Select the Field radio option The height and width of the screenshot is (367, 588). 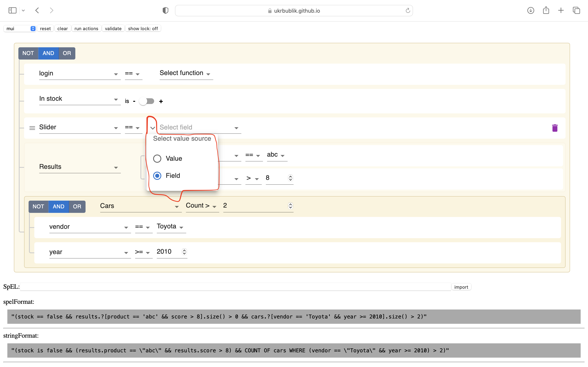[157, 176]
